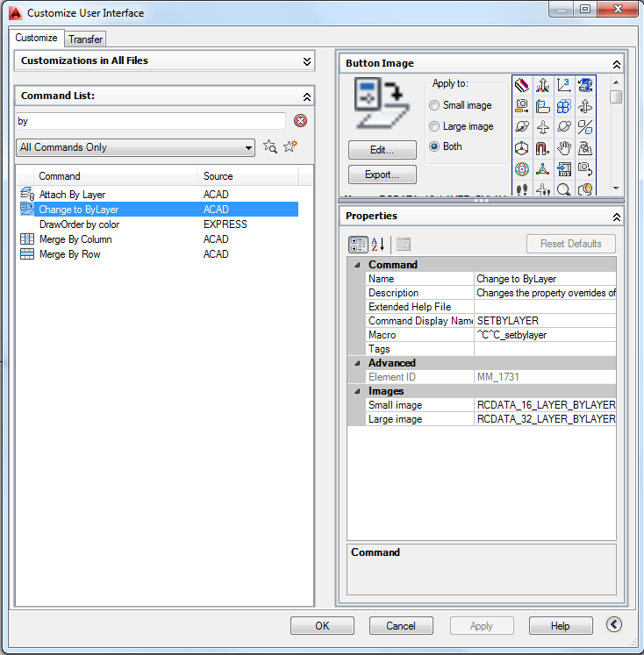
Task: Select the 3DS import image
Action: (x=564, y=168)
